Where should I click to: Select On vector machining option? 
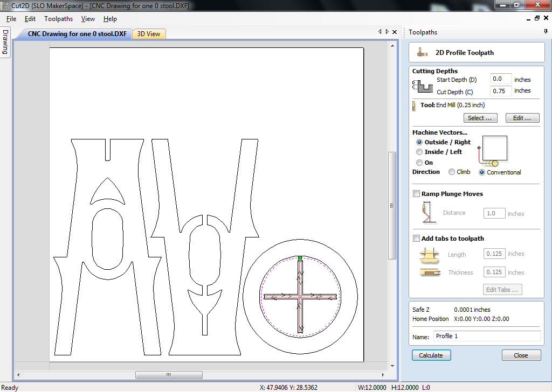(419, 163)
